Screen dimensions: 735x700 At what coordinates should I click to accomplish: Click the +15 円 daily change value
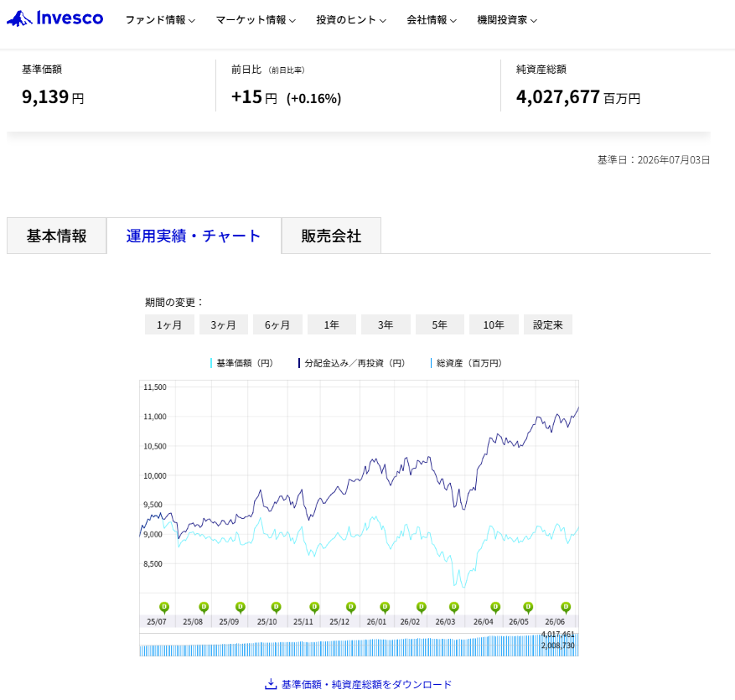tap(254, 97)
